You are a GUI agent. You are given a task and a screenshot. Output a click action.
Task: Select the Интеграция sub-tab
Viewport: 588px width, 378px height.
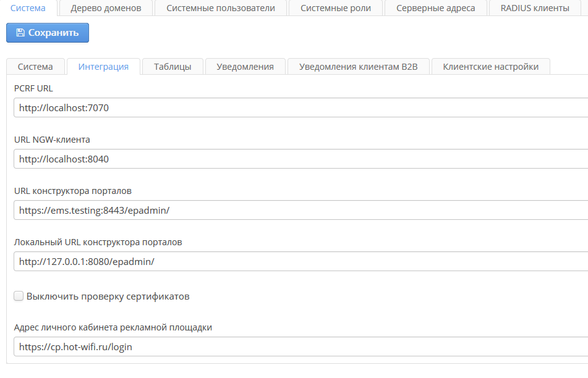(103, 67)
